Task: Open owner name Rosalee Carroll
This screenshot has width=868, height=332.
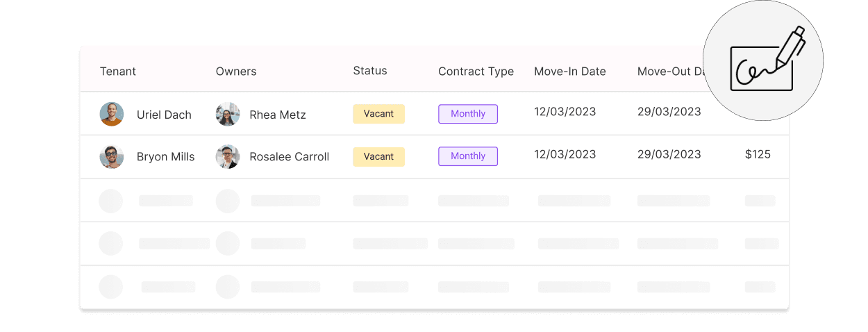Action: pos(290,157)
